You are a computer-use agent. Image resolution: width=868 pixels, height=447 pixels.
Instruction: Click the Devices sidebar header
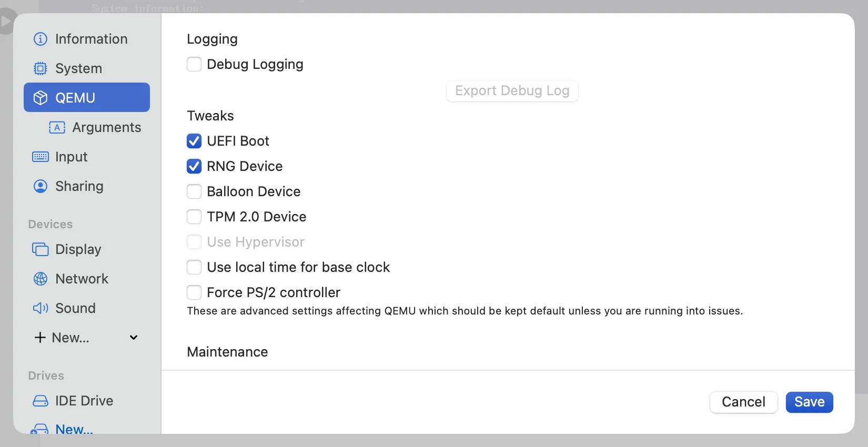51,224
